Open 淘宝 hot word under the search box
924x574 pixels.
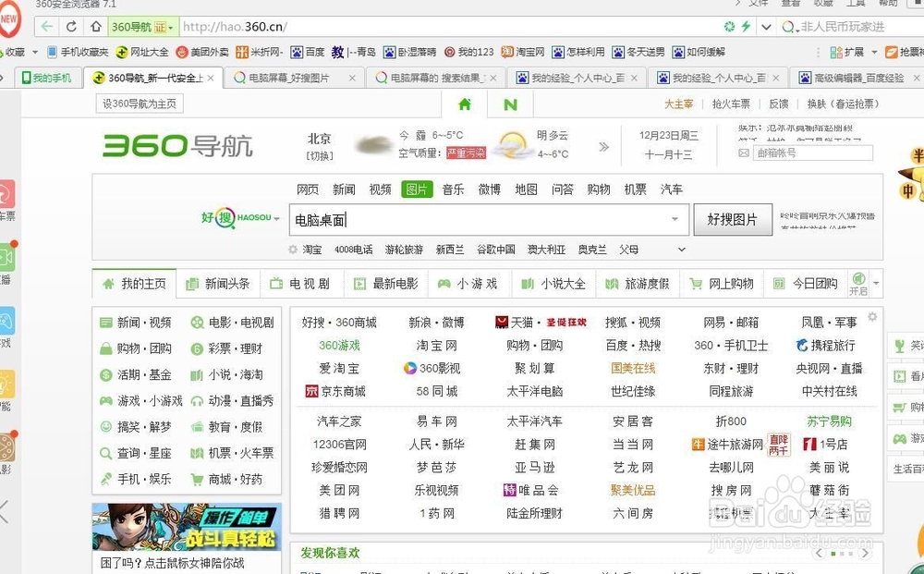click(312, 250)
